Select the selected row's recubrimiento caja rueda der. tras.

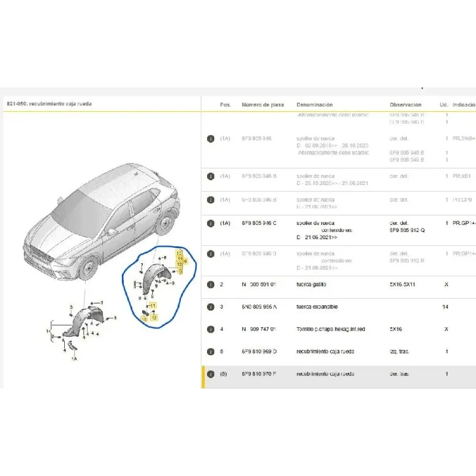[x=325, y=374]
